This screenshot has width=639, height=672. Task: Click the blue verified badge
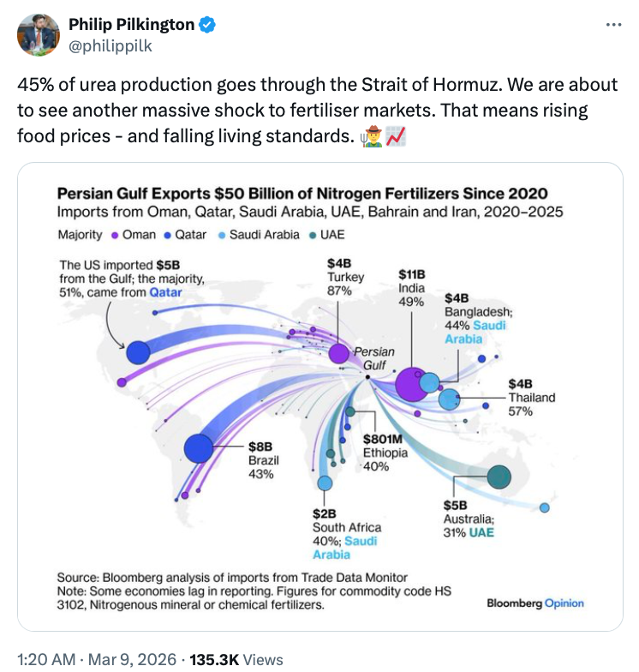pos(207,25)
